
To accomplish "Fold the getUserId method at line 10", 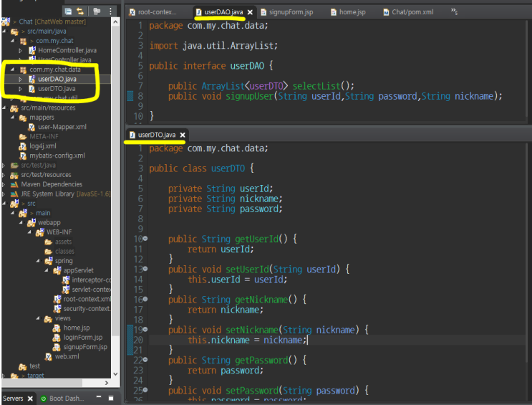I will pos(145,239).
